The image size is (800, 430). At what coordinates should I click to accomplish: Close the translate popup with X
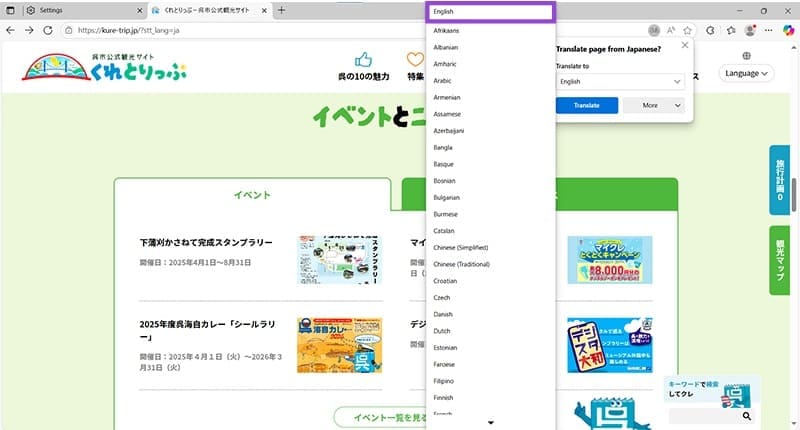click(685, 45)
